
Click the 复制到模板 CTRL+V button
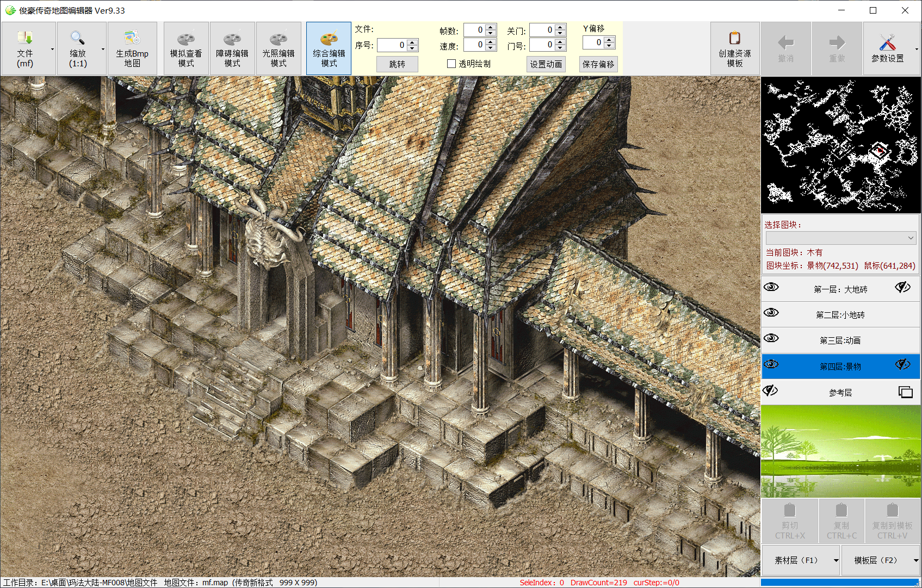tap(892, 522)
